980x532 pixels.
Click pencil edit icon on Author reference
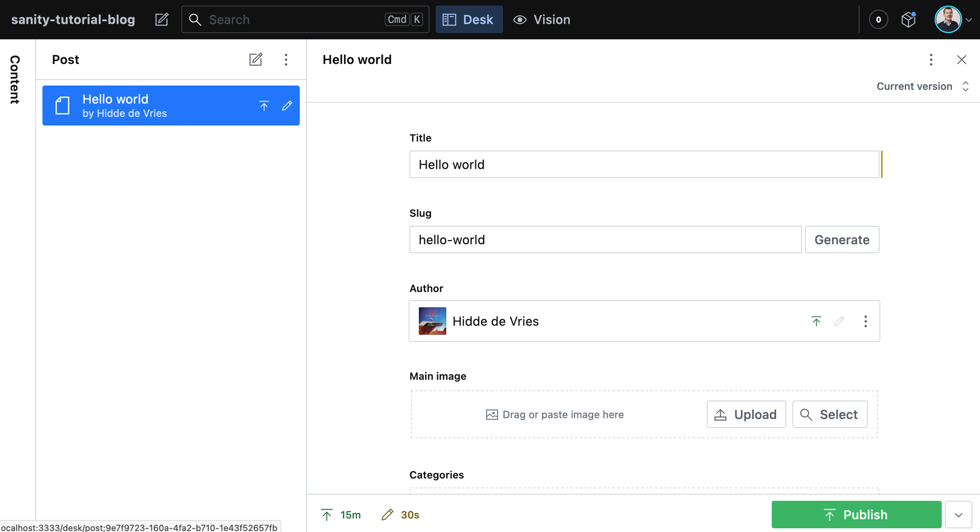coord(839,321)
